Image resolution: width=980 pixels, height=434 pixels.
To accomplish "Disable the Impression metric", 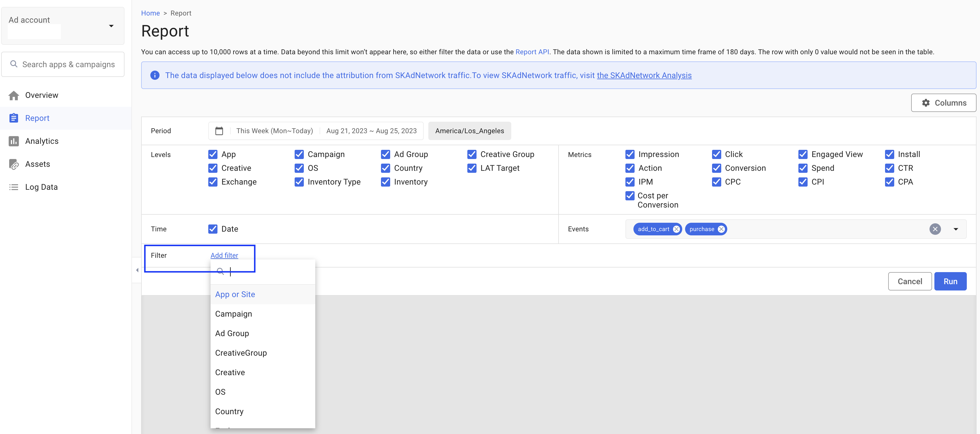I will pos(630,154).
